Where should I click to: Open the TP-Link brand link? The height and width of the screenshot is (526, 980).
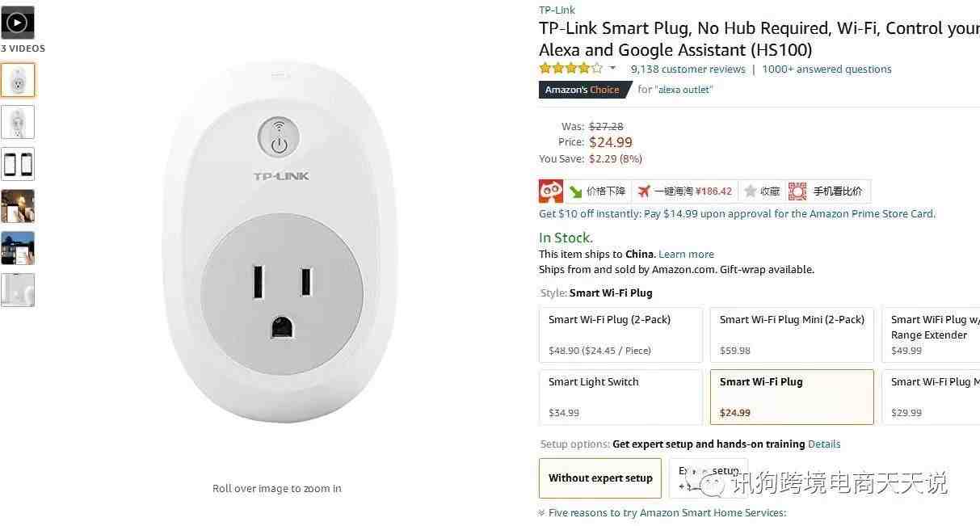tap(557, 10)
